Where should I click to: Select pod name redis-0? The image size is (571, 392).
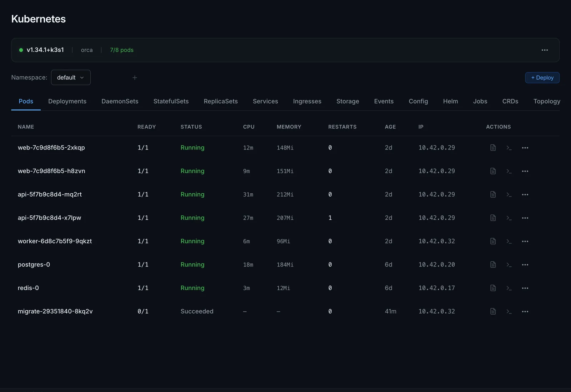click(x=28, y=288)
